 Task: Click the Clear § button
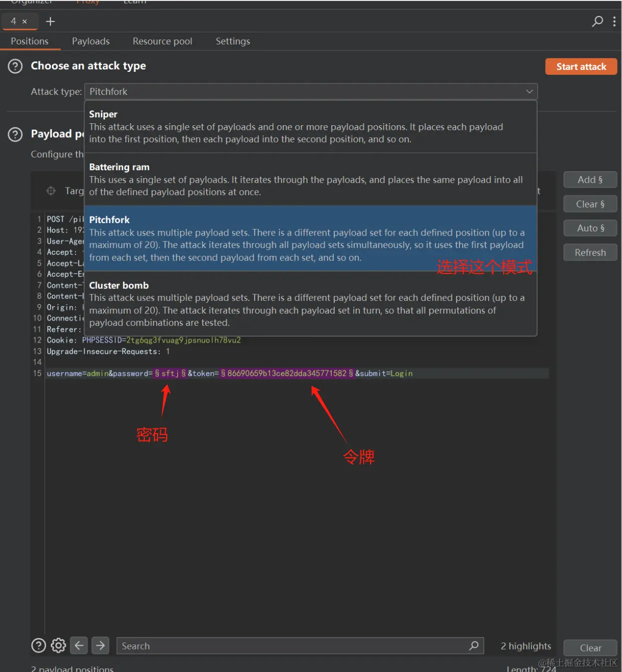click(590, 204)
